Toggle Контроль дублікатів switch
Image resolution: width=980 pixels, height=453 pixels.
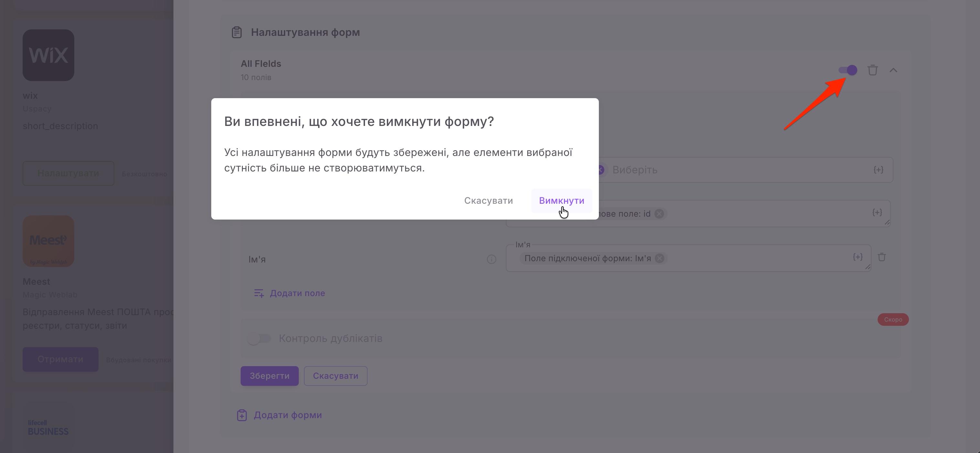click(259, 338)
